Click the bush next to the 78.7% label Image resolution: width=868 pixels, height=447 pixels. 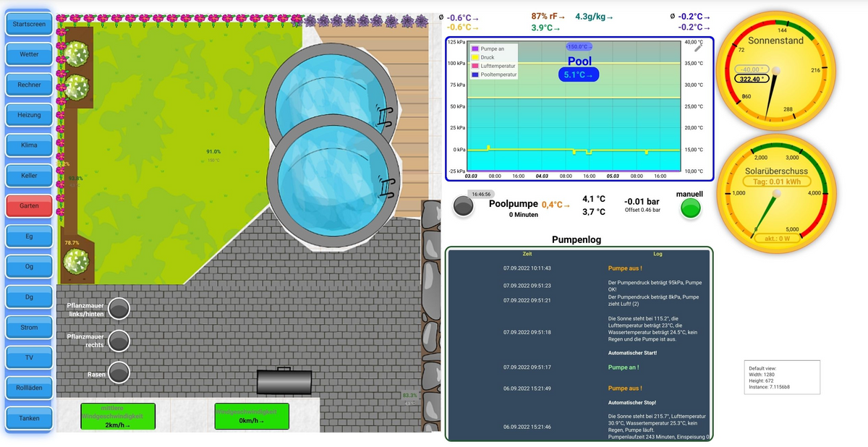pyautogui.click(x=75, y=261)
